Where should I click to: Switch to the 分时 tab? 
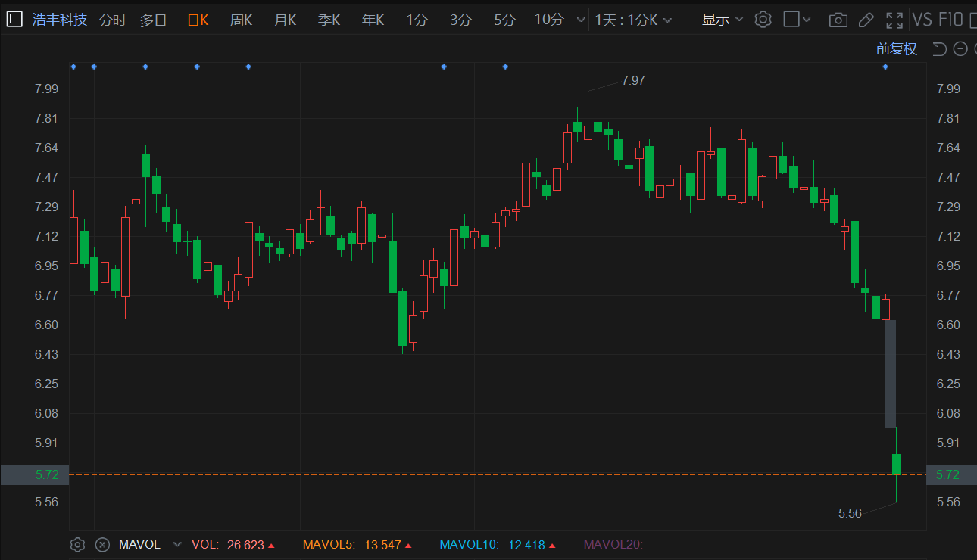coord(112,20)
